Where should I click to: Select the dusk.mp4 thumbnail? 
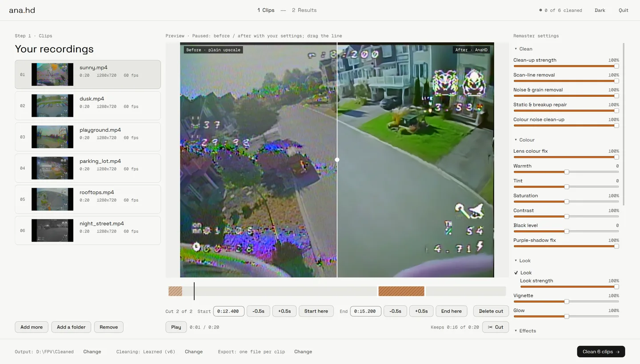point(52,106)
